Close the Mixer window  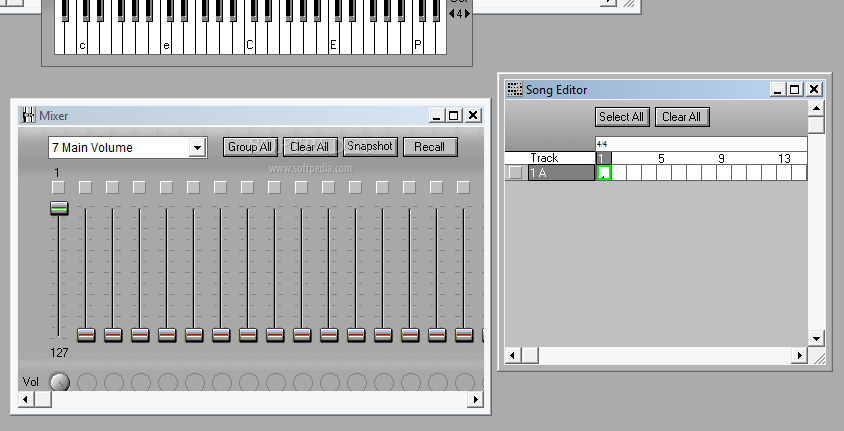pos(473,115)
